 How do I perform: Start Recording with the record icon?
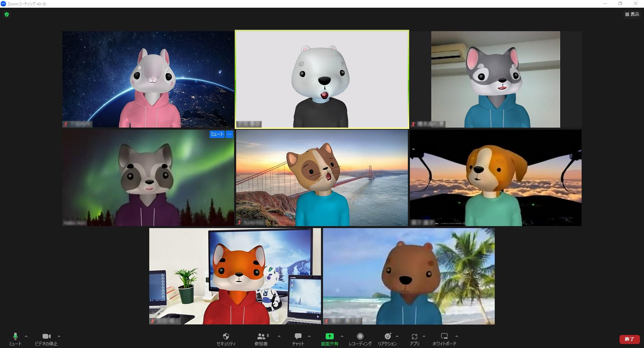[x=360, y=336]
